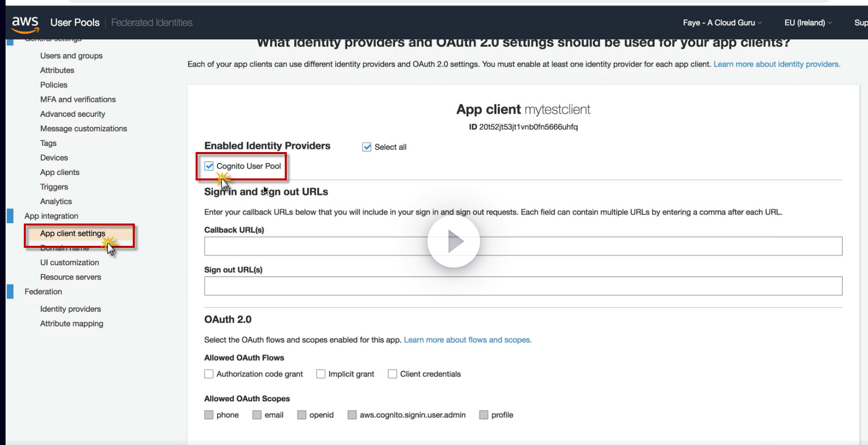
Task: Open Advanced security settings
Action: click(73, 114)
